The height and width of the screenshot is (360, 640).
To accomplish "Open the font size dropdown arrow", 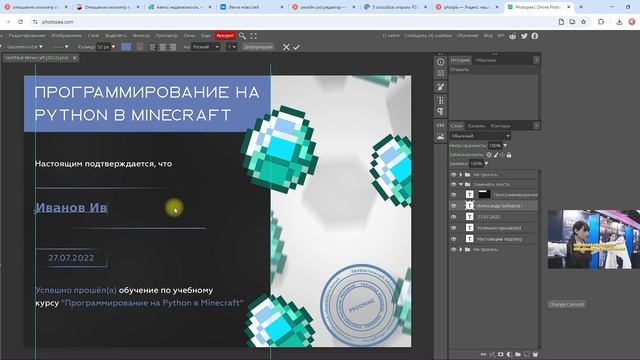I will (113, 47).
